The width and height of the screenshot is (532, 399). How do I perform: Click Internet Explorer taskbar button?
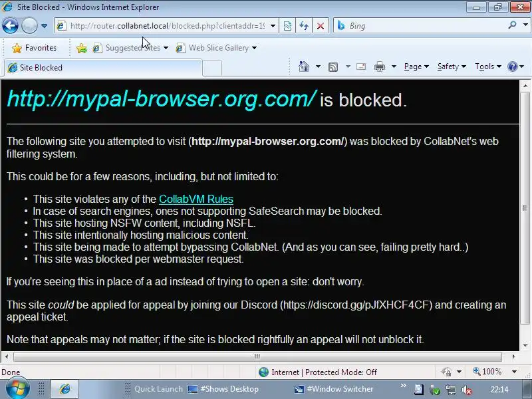tap(65, 389)
